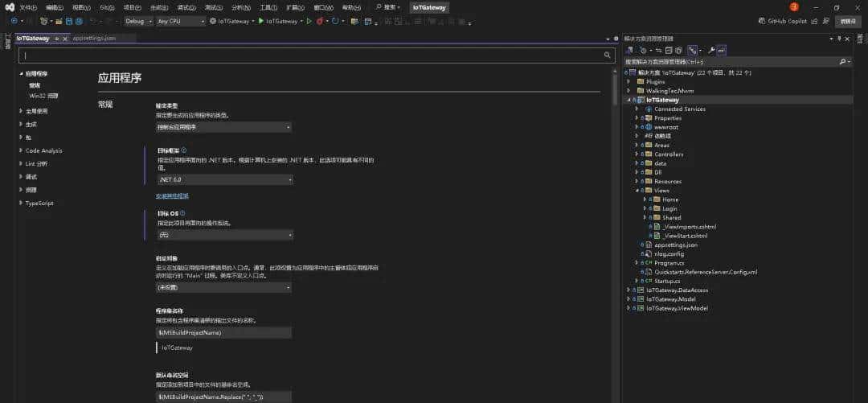Click Show All Files icon in Solution Explorer
Screen dimensions: 868x403
[678, 51]
